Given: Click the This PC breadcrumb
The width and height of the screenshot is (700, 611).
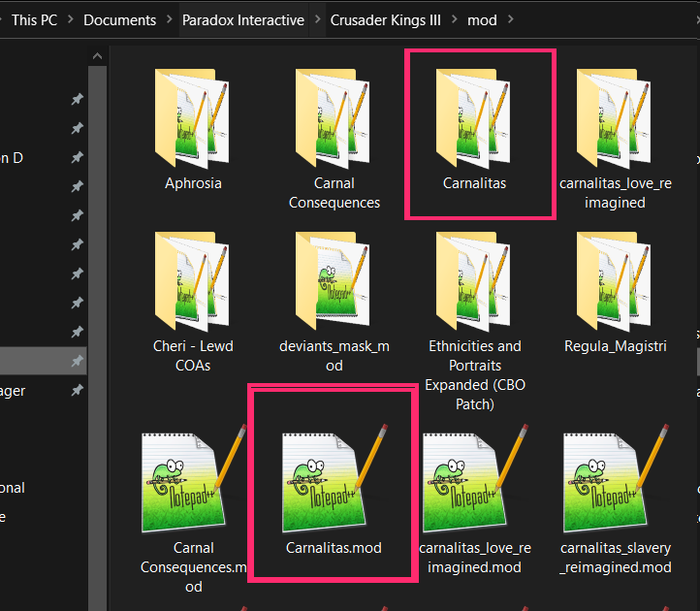Looking at the screenshot, I should (x=34, y=20).
